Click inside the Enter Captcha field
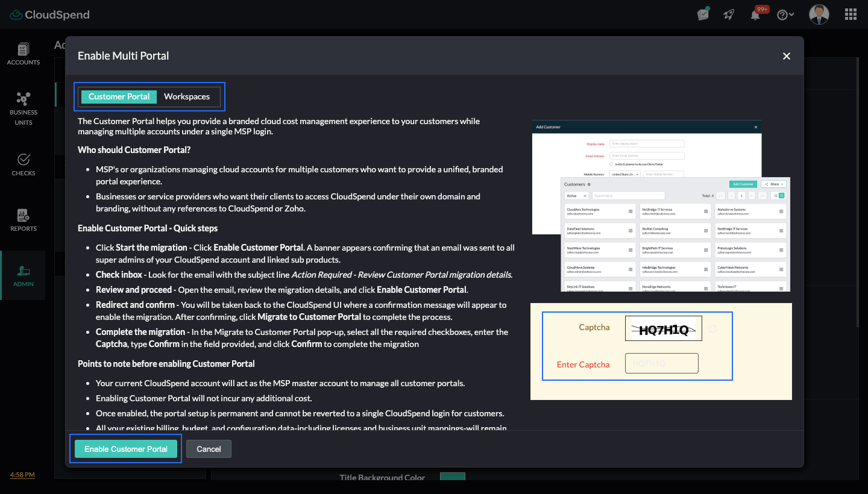 click(661, 363)
